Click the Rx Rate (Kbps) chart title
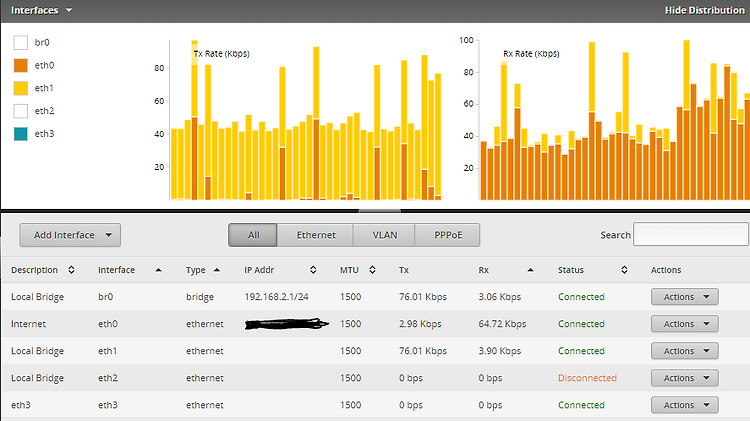 531,54
